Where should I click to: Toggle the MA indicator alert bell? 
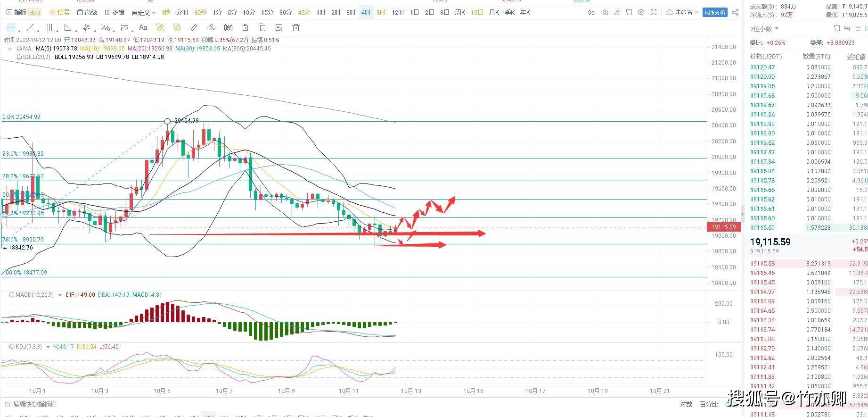[x=19, y=49]
